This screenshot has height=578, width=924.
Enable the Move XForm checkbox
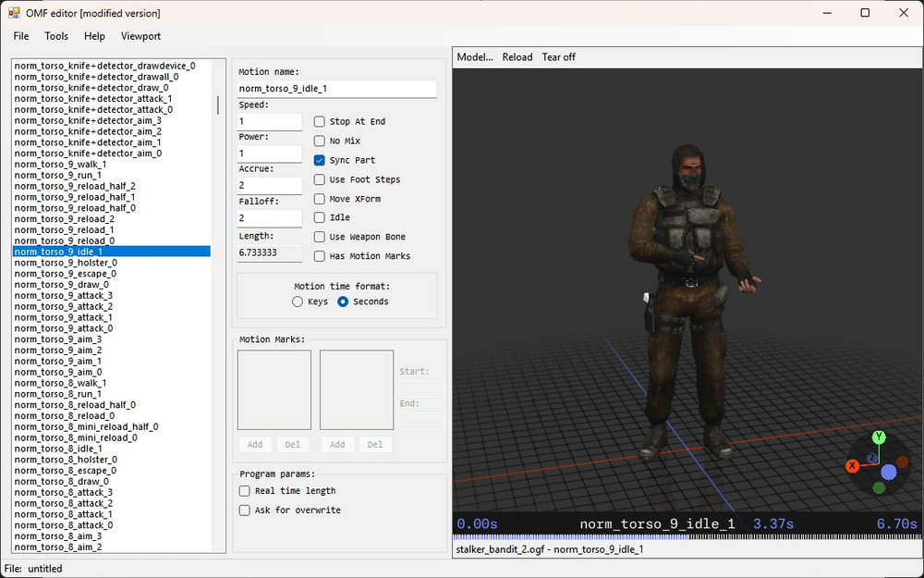[320, 199]
